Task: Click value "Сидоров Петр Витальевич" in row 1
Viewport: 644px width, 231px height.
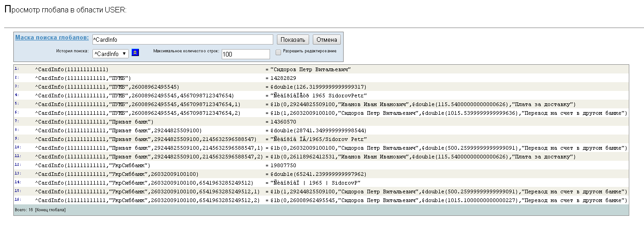Action: [x=311, y=69]
